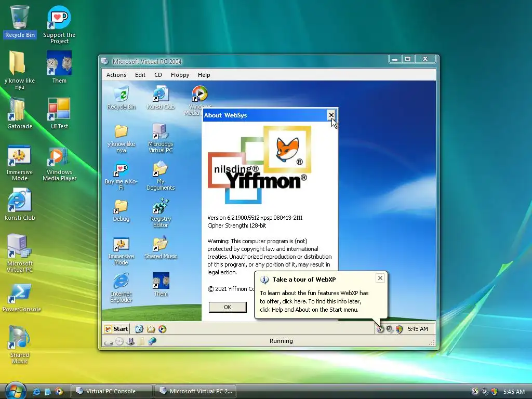
Task: Open y'know like nya folder in virtual PC
Action: tap(121, 138)
